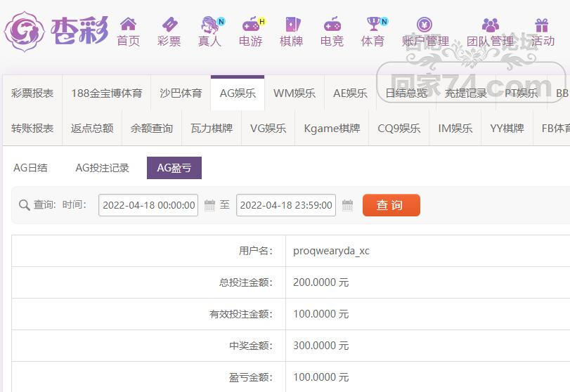Open the 余额查询 tab
Image resolution: width=570 pixels, height=392 pixels.
(152, 129)
